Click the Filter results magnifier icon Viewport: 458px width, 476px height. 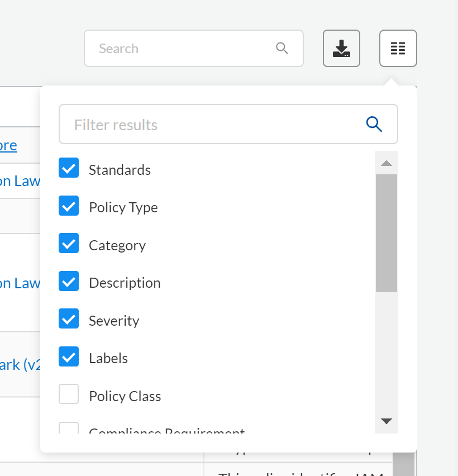pos(374,124)
